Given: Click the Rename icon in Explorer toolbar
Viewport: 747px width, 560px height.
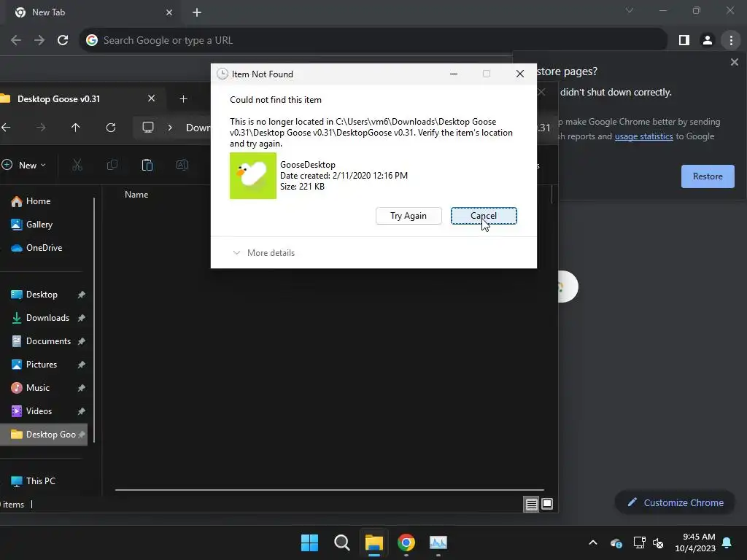Looking at the screenshot, I should 182,165.
